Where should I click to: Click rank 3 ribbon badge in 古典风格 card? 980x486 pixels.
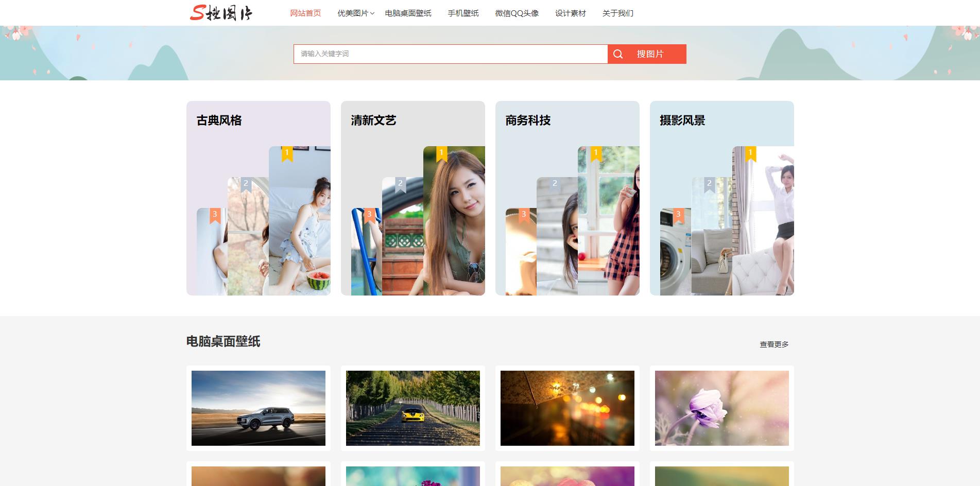pyautogui.click(x=215, y=216)
